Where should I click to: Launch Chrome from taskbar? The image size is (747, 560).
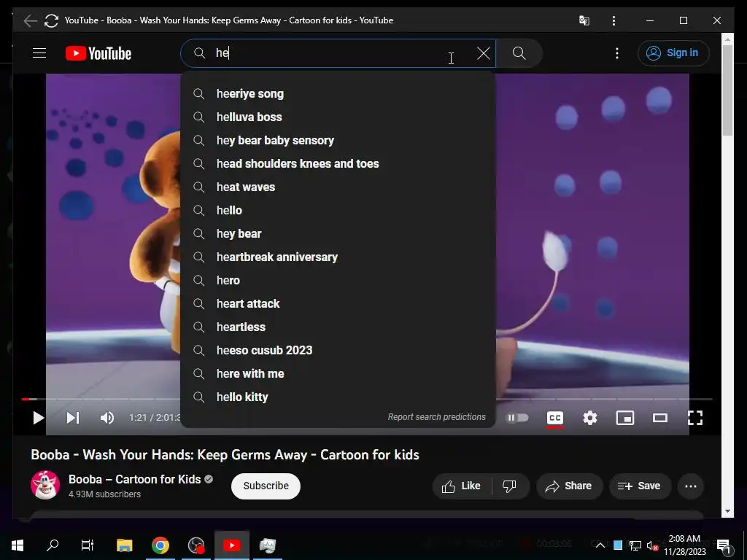(x=160, y=545)
